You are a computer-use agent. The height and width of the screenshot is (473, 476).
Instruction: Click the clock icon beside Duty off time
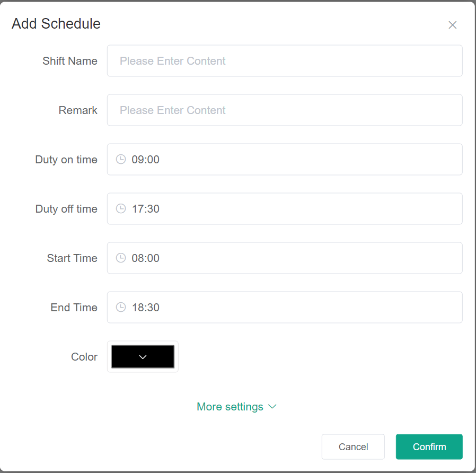pyautogui.click(x=121, y=208)
